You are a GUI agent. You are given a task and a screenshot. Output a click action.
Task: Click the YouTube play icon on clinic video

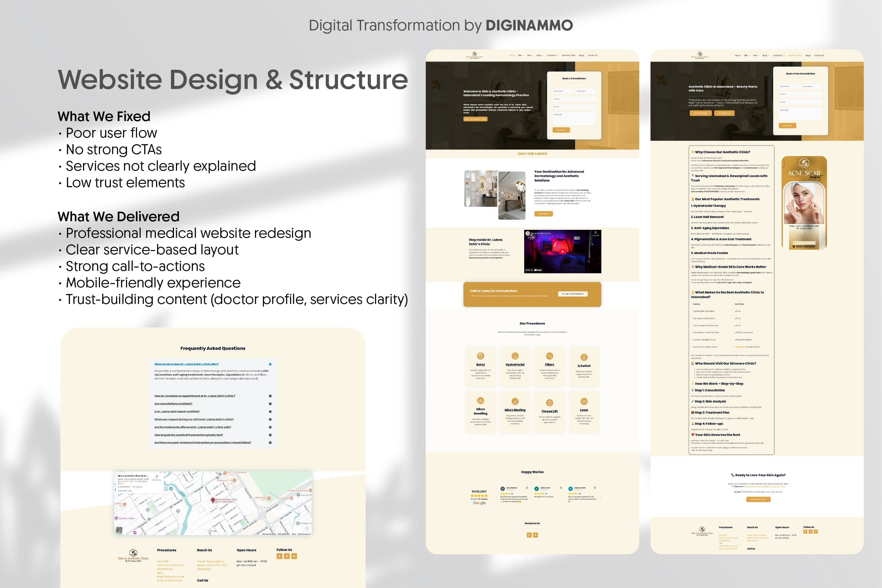pyautogui.click(x=563, y=252)
